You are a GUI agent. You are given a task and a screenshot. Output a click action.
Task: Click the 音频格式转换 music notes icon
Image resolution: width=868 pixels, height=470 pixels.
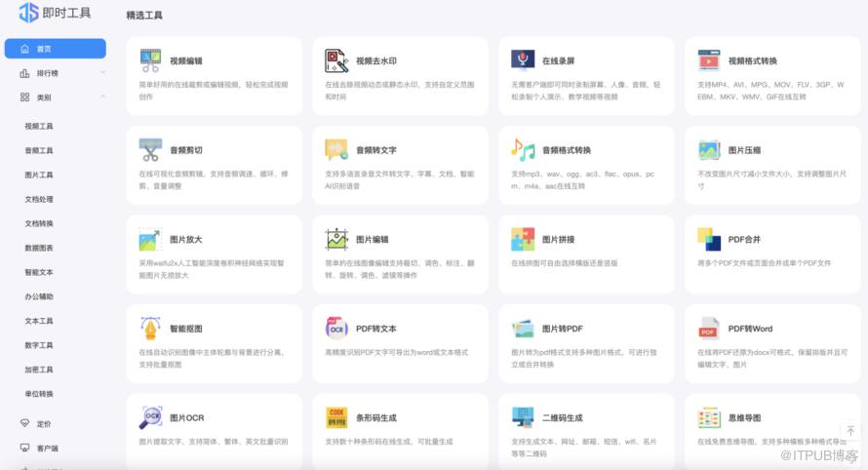tap(523, 149)
